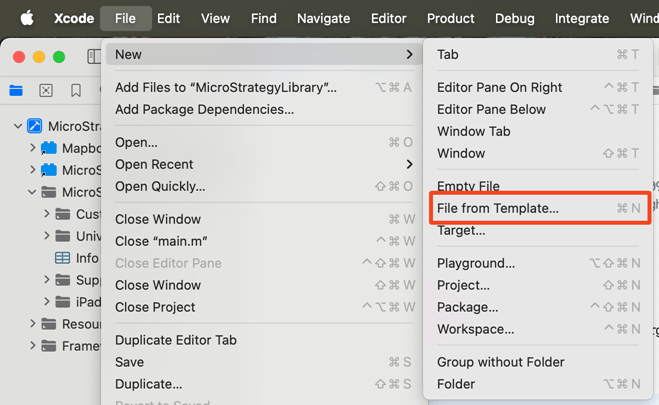Choose Open... from File menu
This screenshot has width=659, height=405.
(x=264, y=142)
